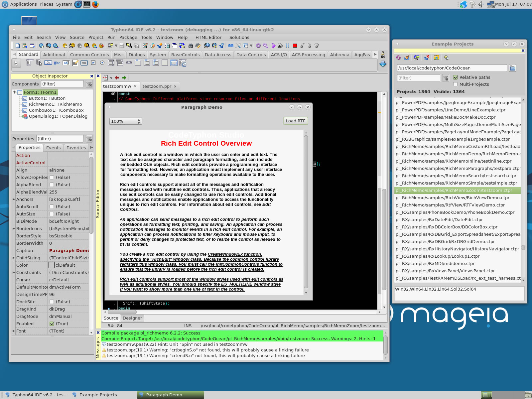Clear the Example Projects filter with funnel icon
This screenshot has width=532, height=399.
point(446,78)
